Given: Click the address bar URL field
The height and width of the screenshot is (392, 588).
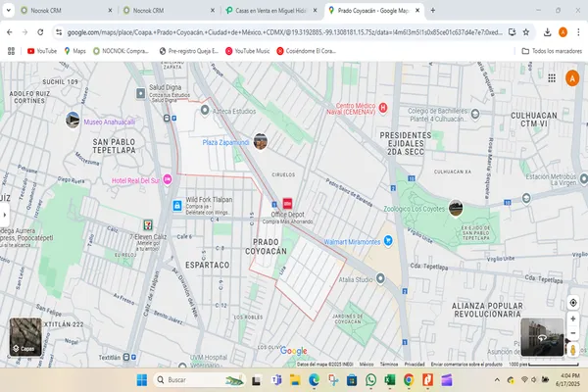Looking at the screenshot, I should (x=284, y=32).
